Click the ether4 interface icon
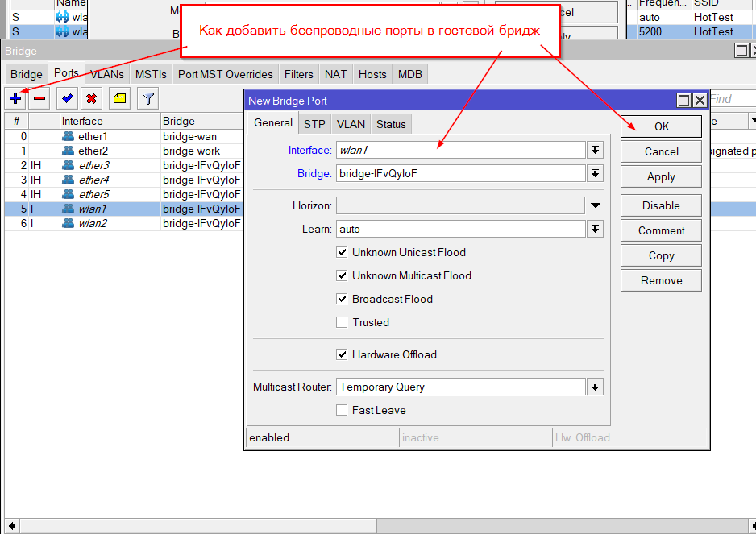The width and height of the screenshot is (756, 534). pos(69,180)
